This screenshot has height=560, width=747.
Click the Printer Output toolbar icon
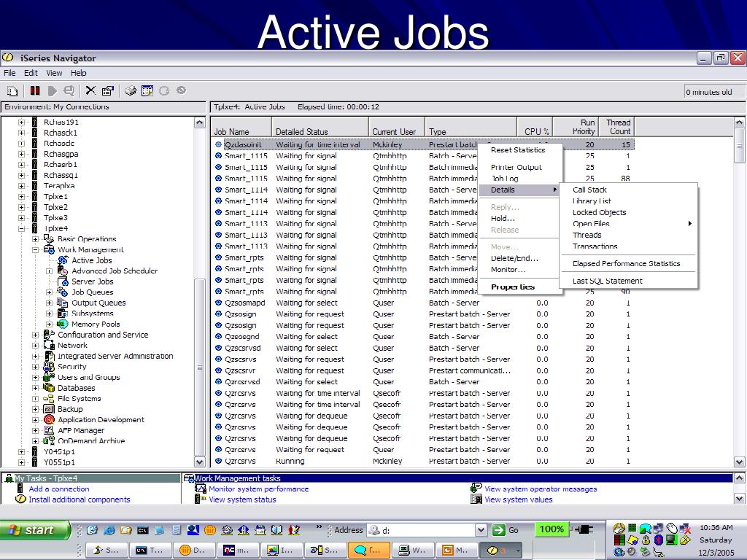(130, 90)
